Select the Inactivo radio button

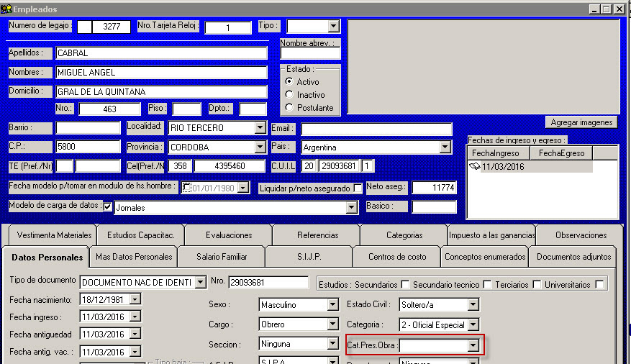(289, 94)
